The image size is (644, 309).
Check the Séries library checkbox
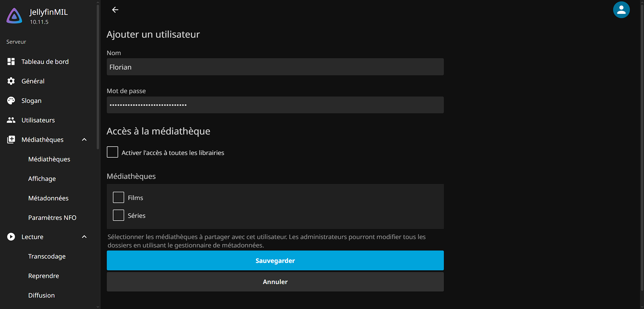click(x=119, y=215)
